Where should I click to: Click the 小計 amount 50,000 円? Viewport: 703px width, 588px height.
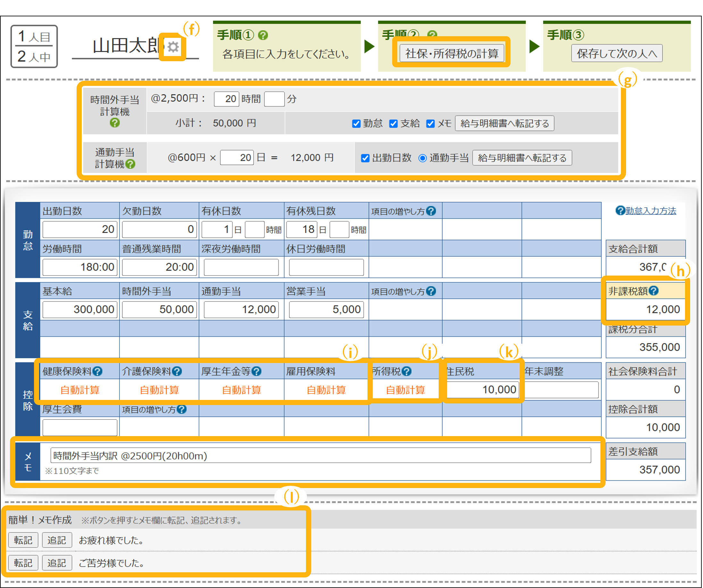[x=234, y=123]
